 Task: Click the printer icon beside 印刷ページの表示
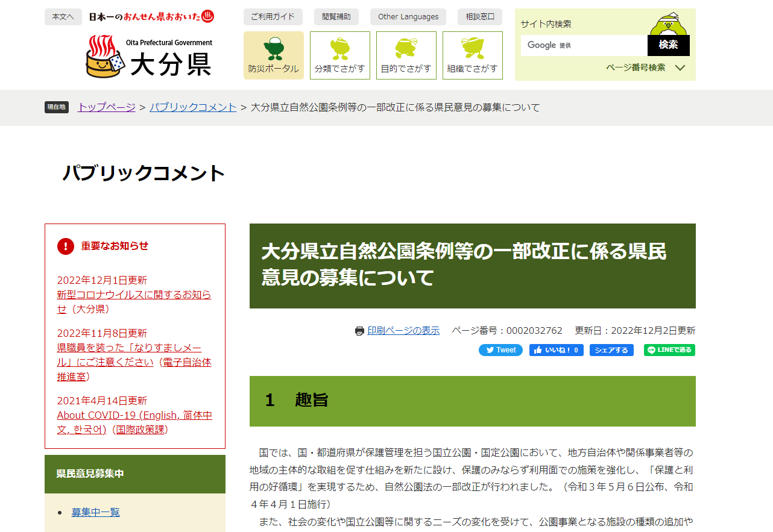(x=360, y=330)
